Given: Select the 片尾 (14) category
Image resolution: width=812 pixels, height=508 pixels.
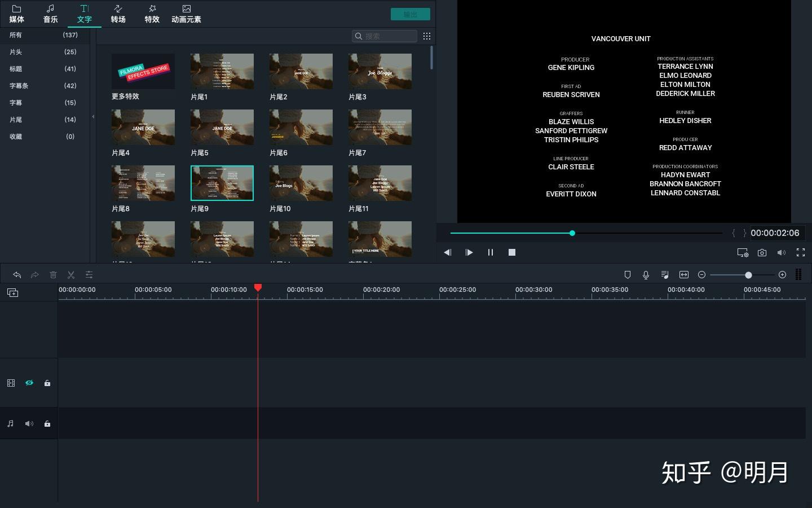Looking at the screenshot, I should tap(45, 120).
